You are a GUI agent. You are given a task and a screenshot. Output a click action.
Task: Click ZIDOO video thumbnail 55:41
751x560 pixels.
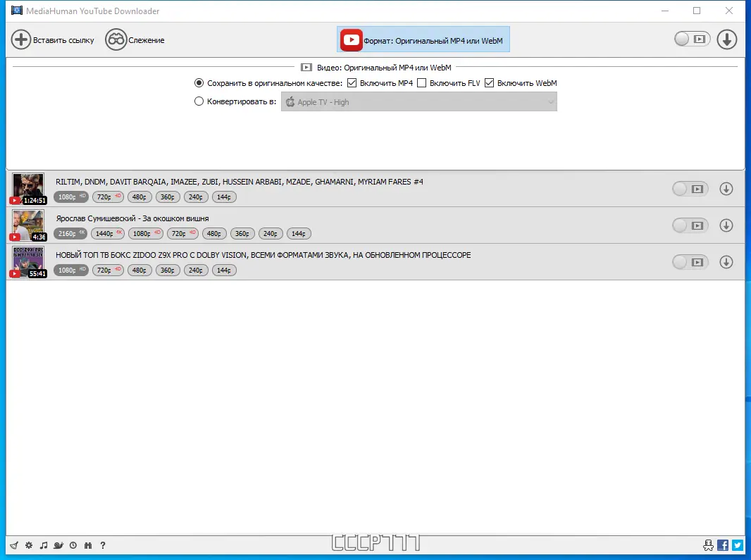pyautogui.click(x=27, y=262)
